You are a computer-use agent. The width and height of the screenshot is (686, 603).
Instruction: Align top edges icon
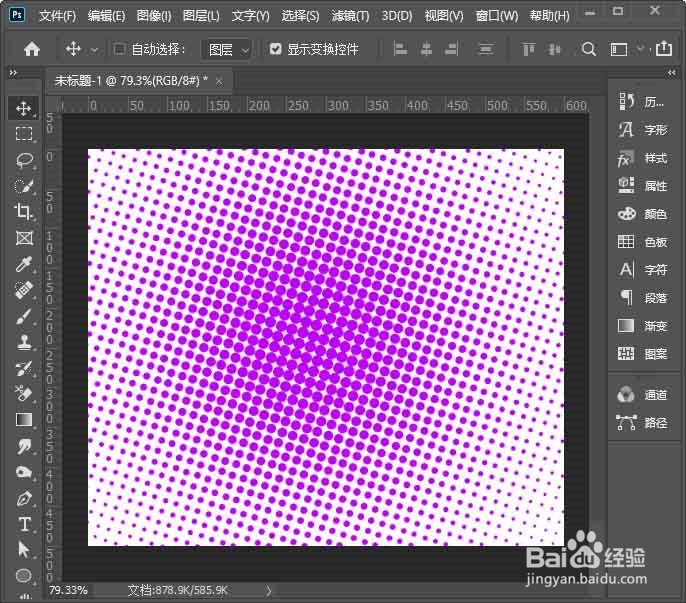click(x=528, y=49)
